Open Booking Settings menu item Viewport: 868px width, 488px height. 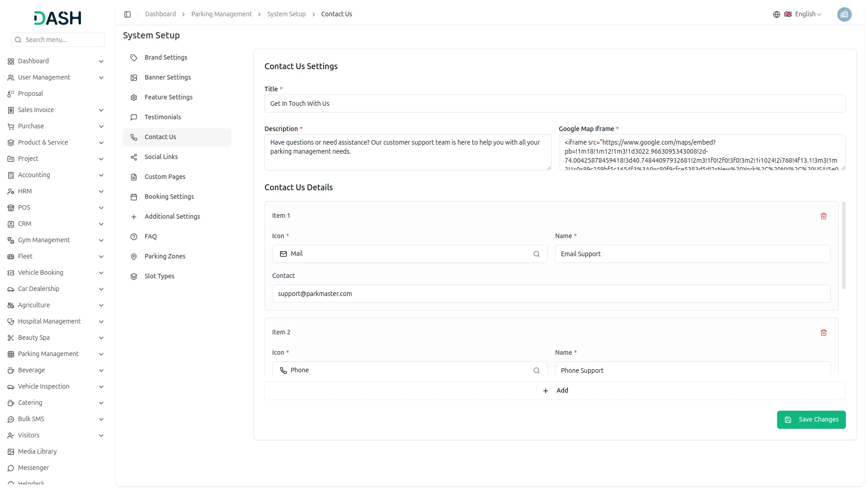169,197
